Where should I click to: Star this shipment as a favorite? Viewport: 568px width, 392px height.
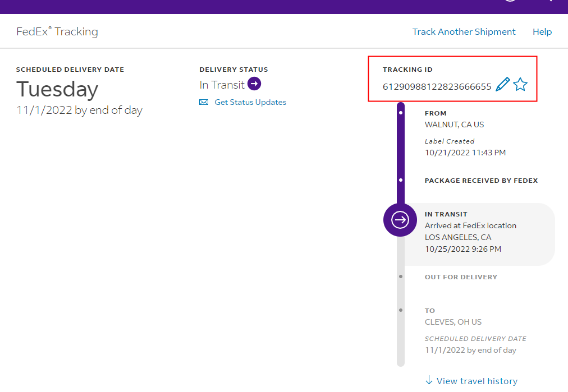click(520, 85)
